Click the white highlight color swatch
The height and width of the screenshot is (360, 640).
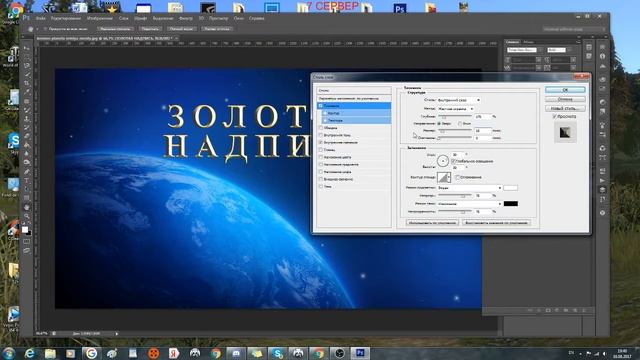(511, 188)
